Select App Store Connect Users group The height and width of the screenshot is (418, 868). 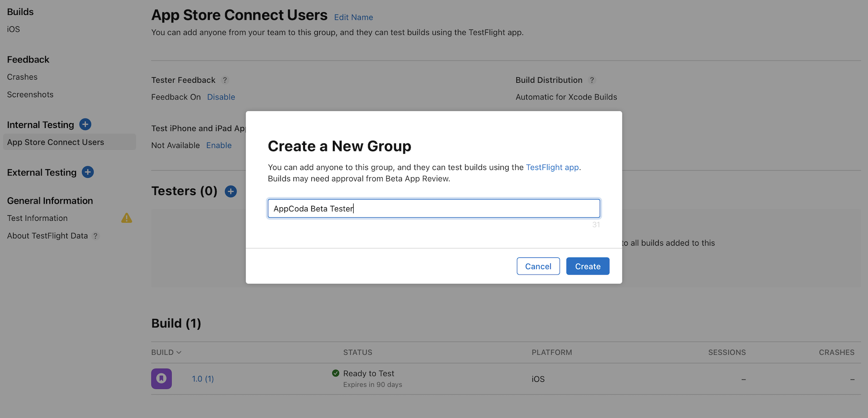56,142
